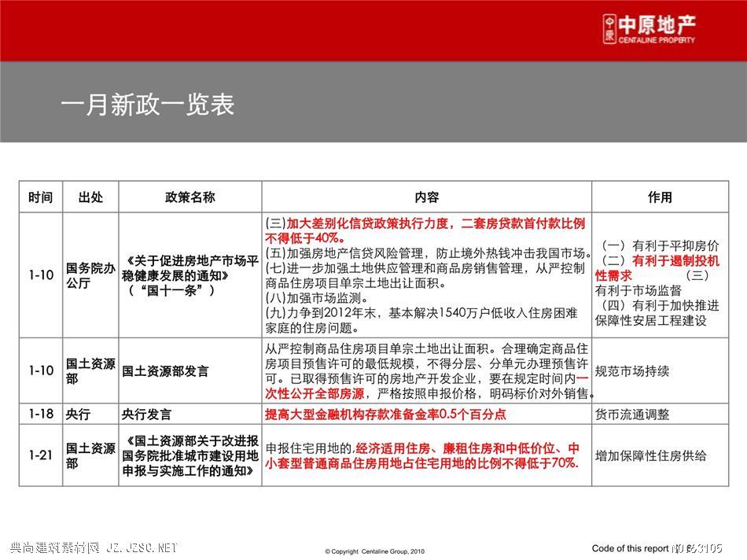The image size is (747, 560).
Task: Click the item (八)加强市场监测
Action: (316, 298)
